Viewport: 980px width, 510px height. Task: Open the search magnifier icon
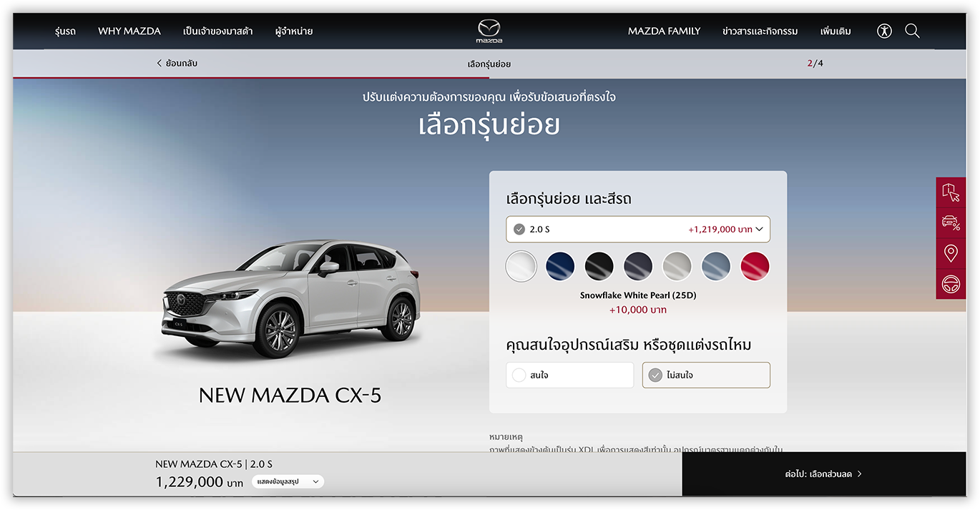(x=912, y=31)
